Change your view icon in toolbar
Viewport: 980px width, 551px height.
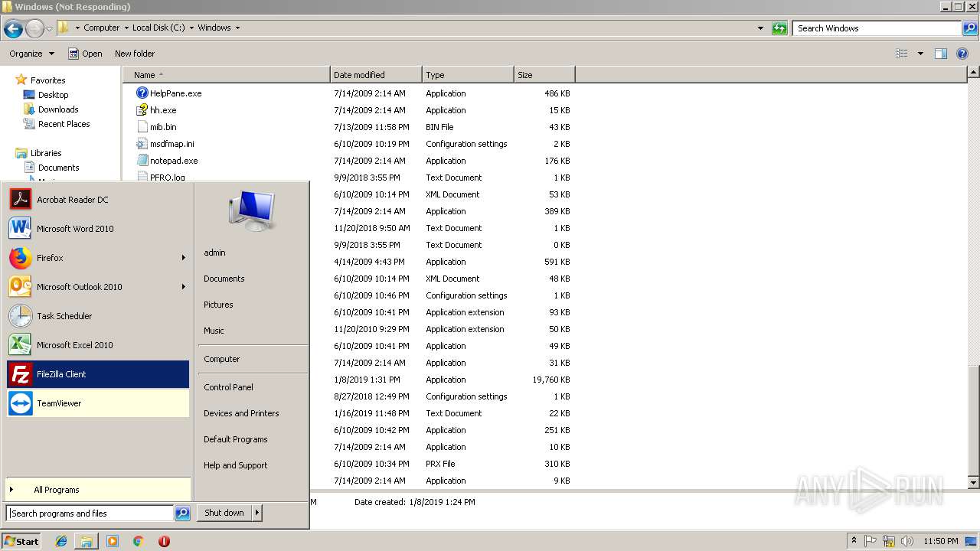pyautogui.click(x=902, y=54)
